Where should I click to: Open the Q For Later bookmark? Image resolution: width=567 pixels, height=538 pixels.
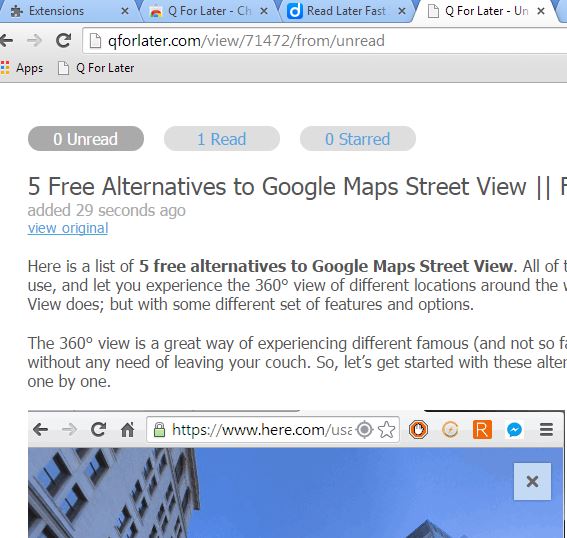pos(96,68)
